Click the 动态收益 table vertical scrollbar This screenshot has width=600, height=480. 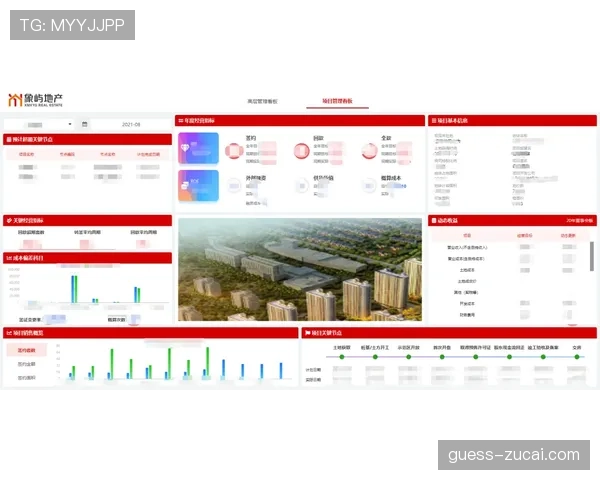(591, 256)
